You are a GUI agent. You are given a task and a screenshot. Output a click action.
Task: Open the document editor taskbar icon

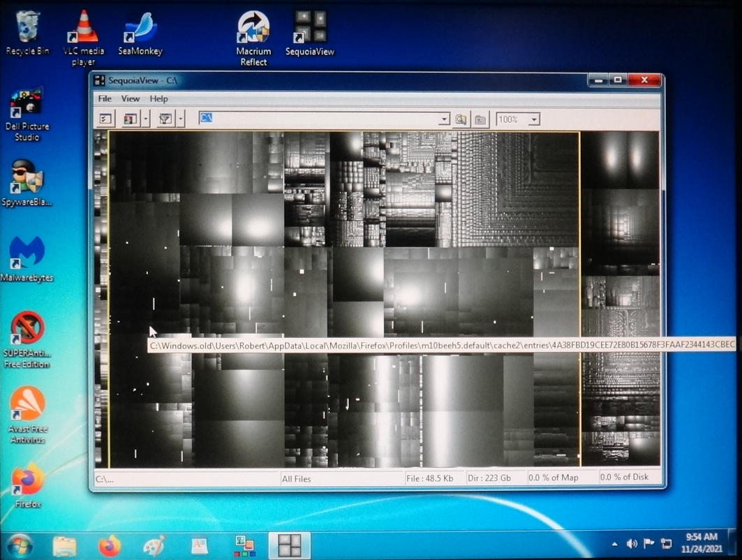tap(199, 546)
